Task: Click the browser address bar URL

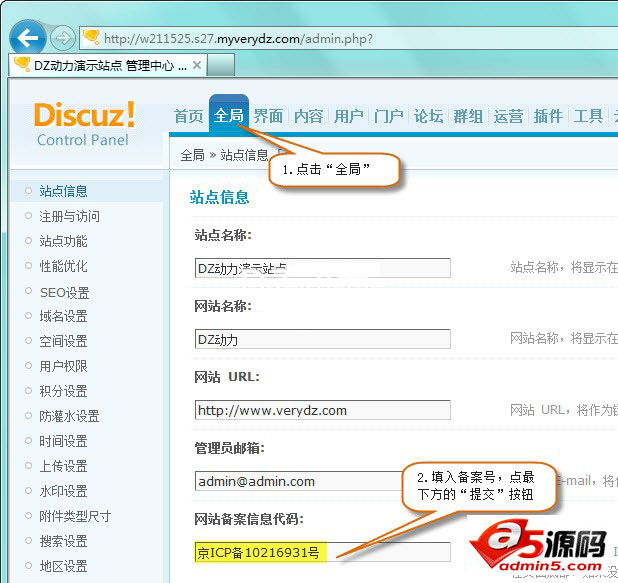Action: tap(238, 39)
